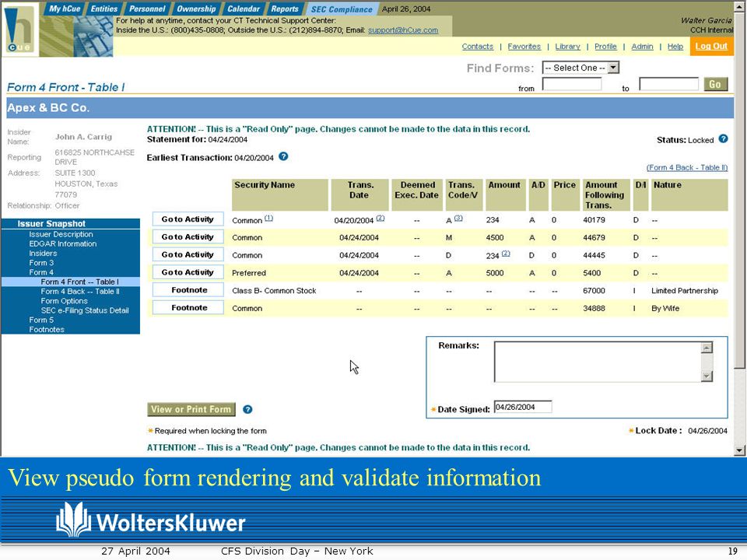This screenshot has width=747, height=560.
Task: Click the Remarks scroll down arrow
Action: [707, 376]
